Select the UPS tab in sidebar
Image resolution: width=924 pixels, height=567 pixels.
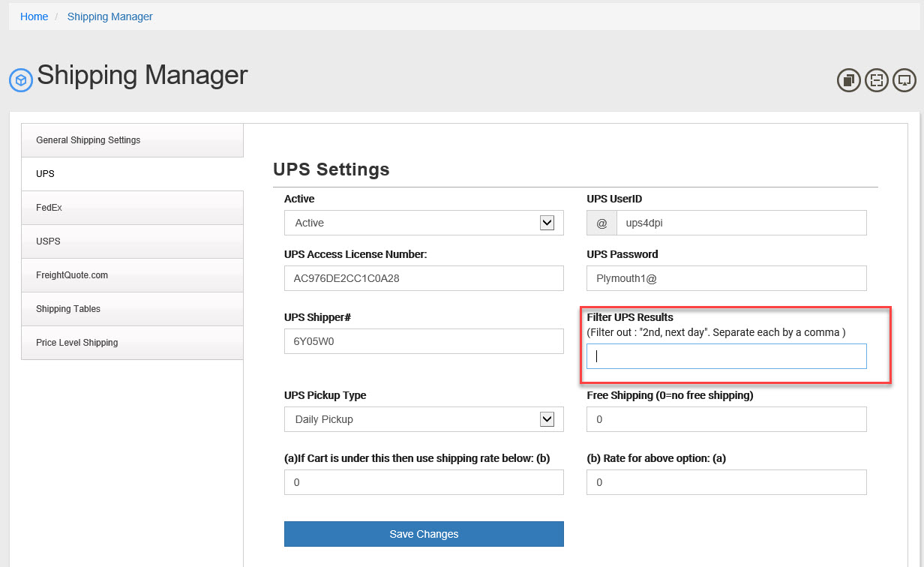click(x=132, y=174)
